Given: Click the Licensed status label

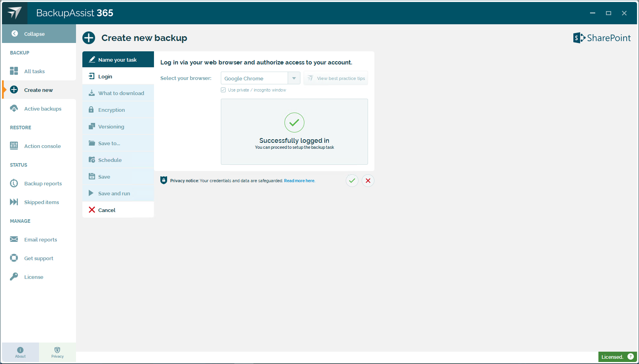Looking at the screenshot, I should coord(612,357).
